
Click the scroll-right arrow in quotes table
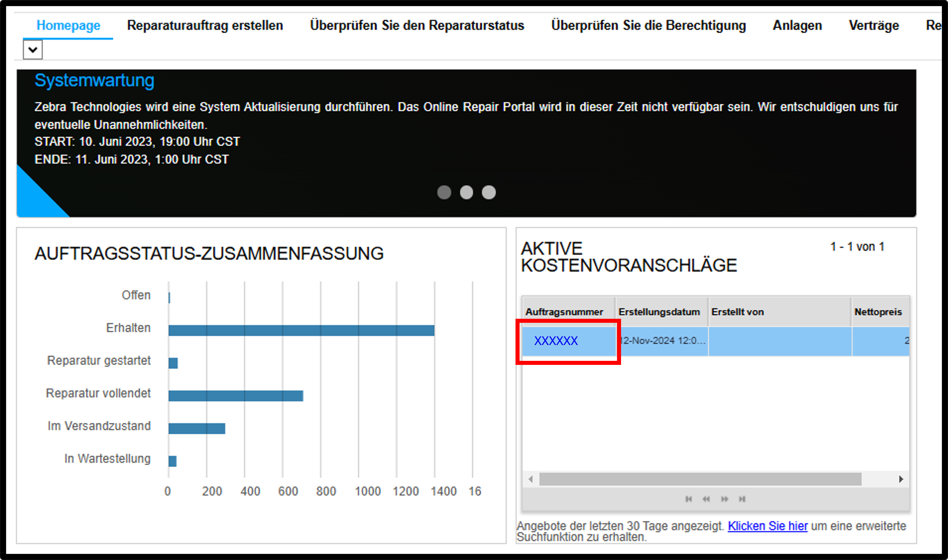coord(901,479)
